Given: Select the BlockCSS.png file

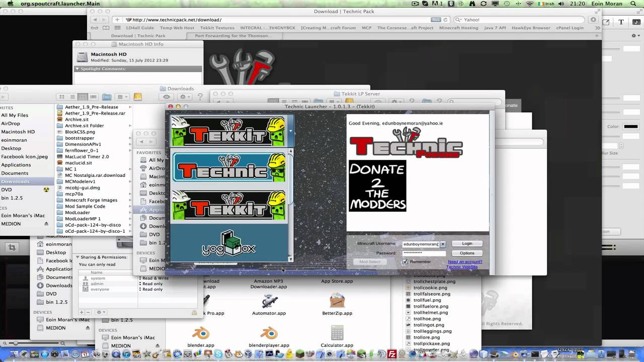Looking at the screenshot, I should click(79, 132).
